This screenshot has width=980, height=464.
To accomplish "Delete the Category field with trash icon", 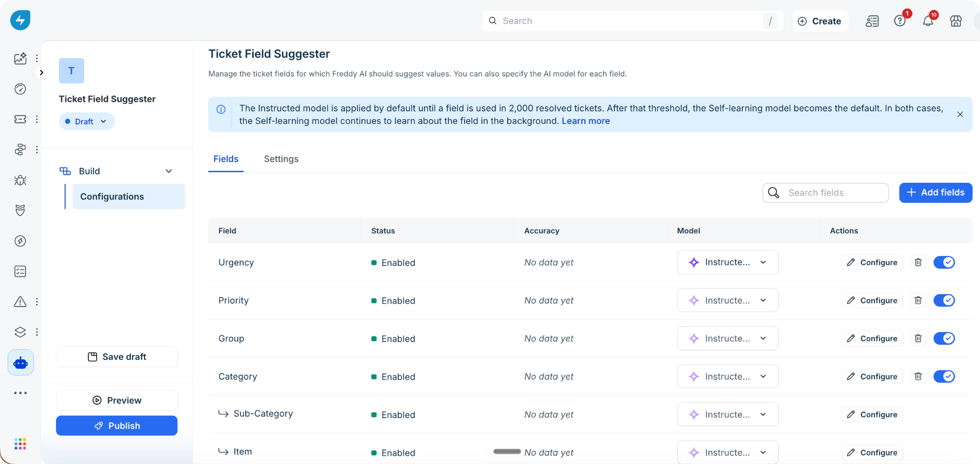I will (918, 376).
